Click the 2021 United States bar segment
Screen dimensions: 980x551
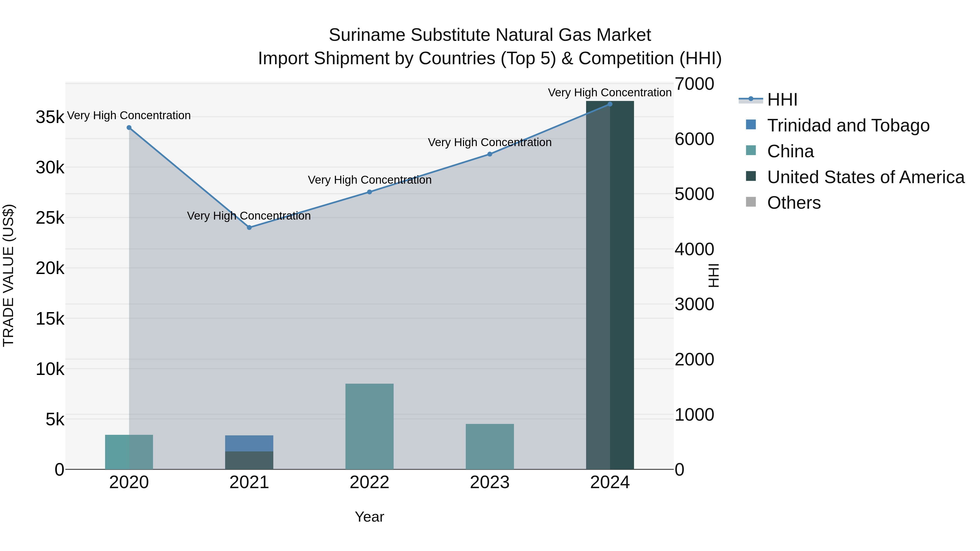(x=249, y=460)
